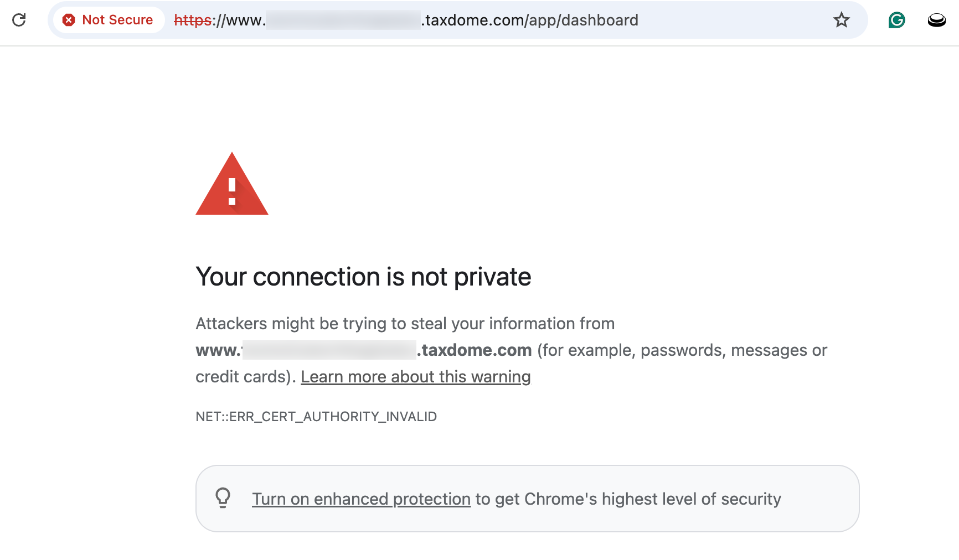Click the Attackers might be trying sentence
The image size is (959, 560).
tap(405, 324)
